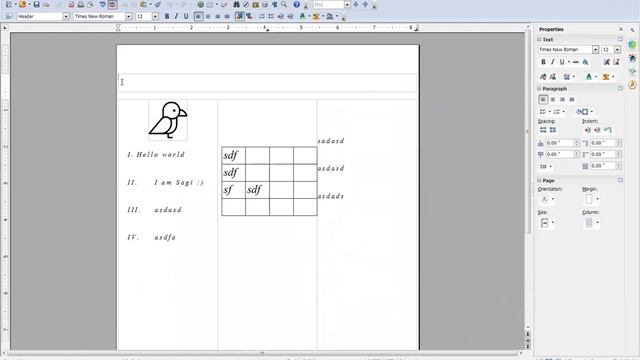Switch to the Gallery sidebar tab
The height and width of the screenshot is (360, 640).
(x=632, y=71)
